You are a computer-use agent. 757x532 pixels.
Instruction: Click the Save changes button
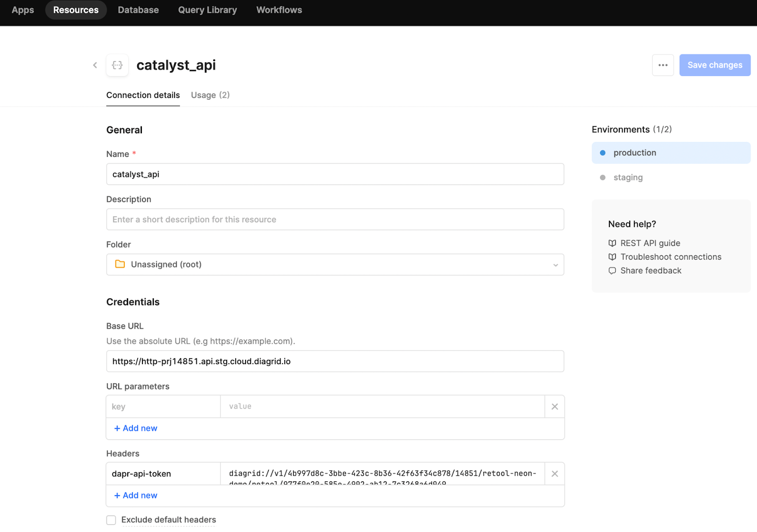point(714,65)
